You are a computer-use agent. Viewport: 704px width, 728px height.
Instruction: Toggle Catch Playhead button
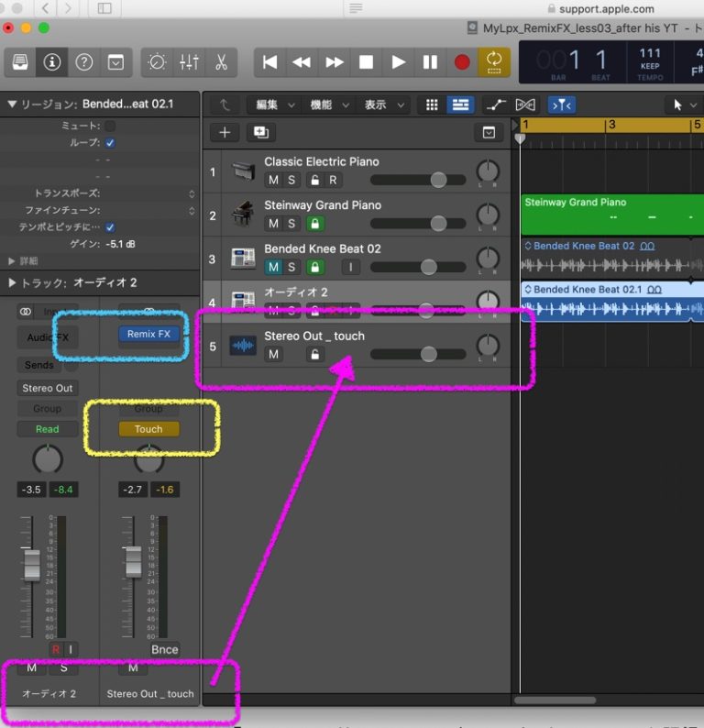562,105
